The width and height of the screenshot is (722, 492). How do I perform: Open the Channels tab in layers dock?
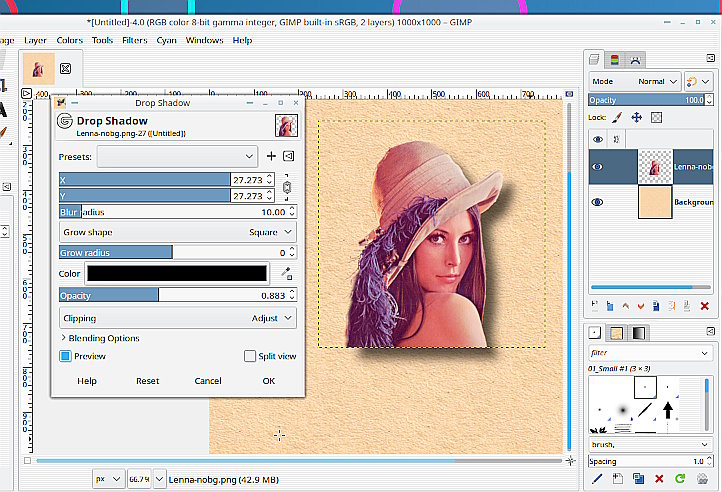click(x=614, y=60)
